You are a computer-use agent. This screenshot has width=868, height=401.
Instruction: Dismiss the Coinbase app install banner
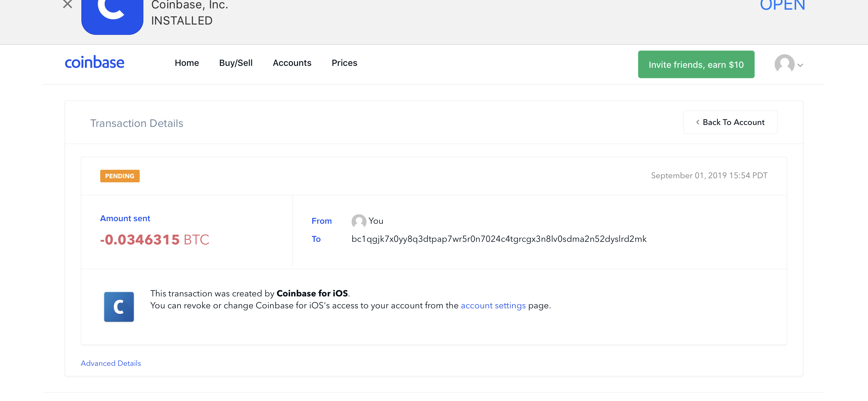[68, 5]
